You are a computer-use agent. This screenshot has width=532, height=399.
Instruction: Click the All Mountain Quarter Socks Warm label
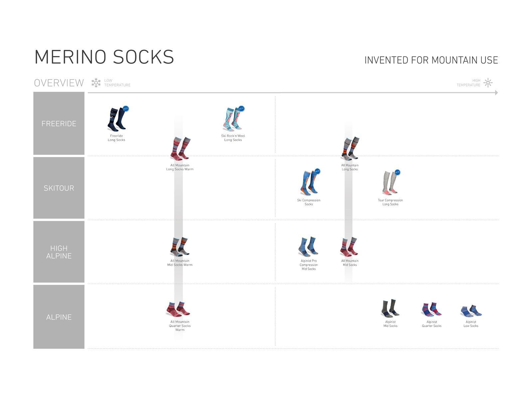[x=180, y=326]
